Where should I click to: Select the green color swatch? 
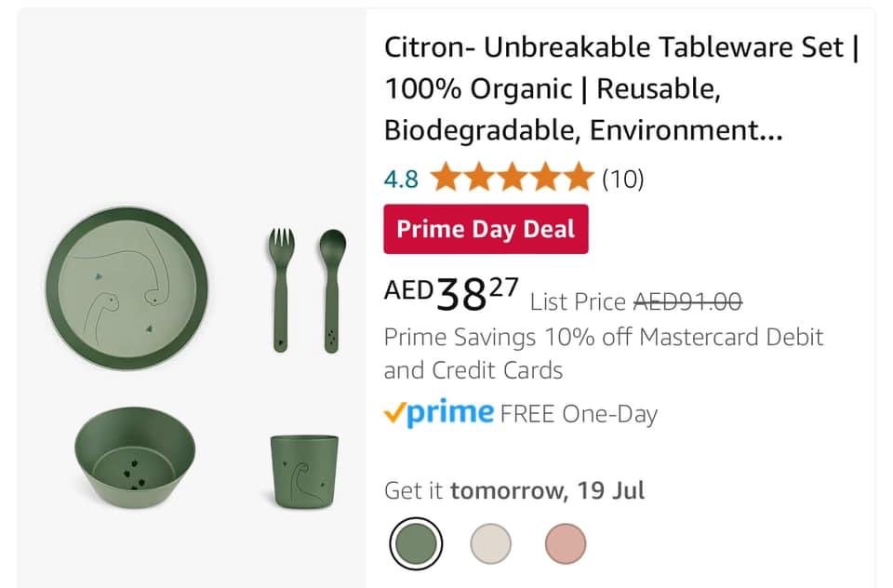(x=415, y=543)
